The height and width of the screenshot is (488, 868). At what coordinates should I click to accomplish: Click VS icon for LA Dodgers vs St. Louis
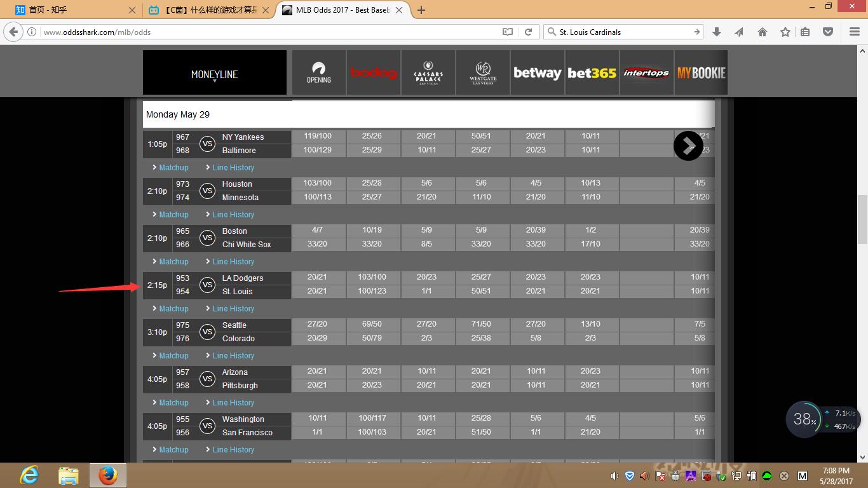pos(207,285)
